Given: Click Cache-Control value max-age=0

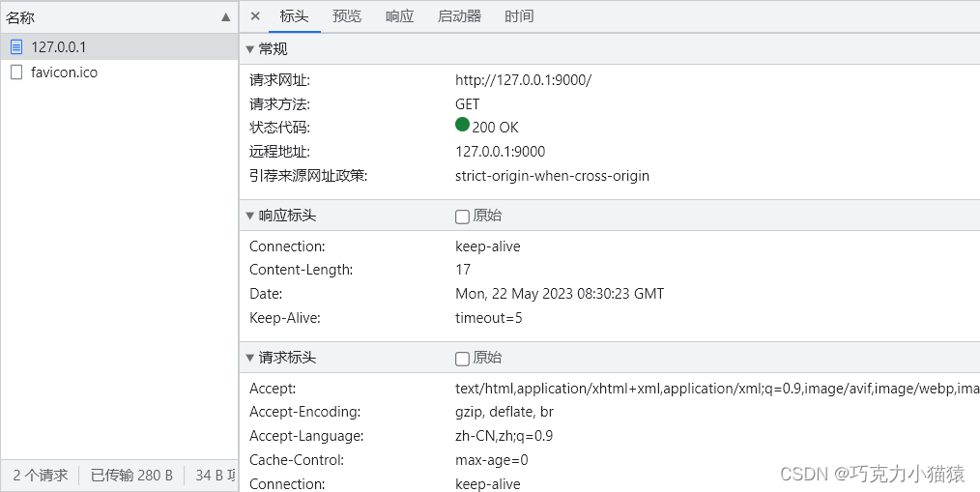Looking at the screenshot, I should click(x=491, y=460).
